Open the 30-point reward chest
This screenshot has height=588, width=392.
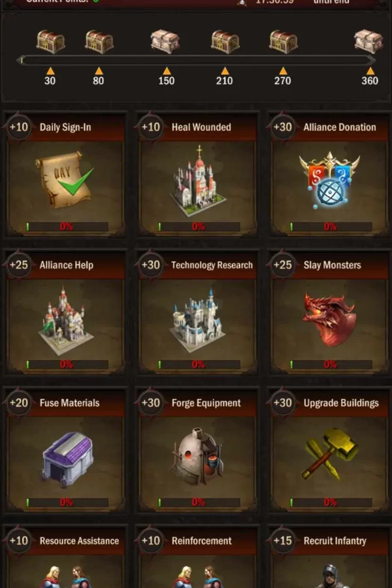(x=51, y=42)
